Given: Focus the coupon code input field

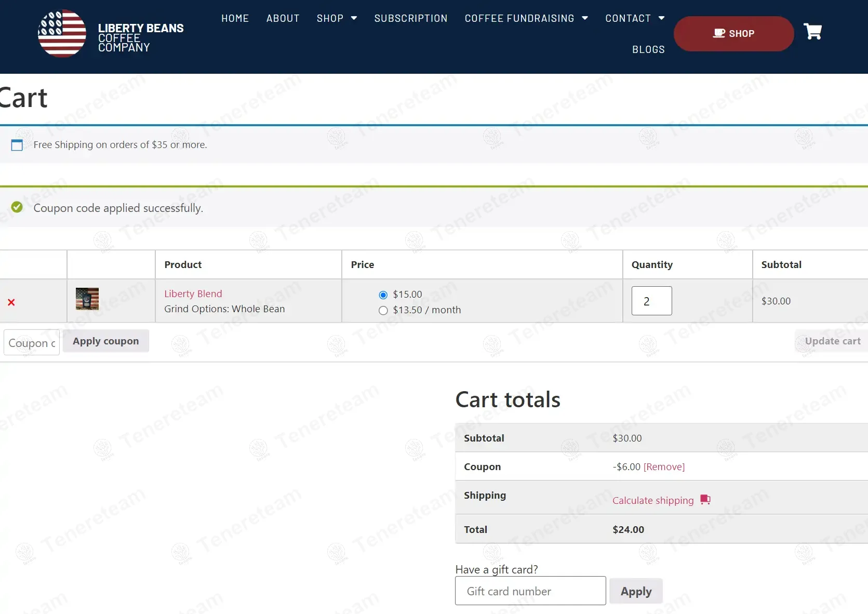Looking at the screenshot, I should pyautogui.click(x=32, y=343).
